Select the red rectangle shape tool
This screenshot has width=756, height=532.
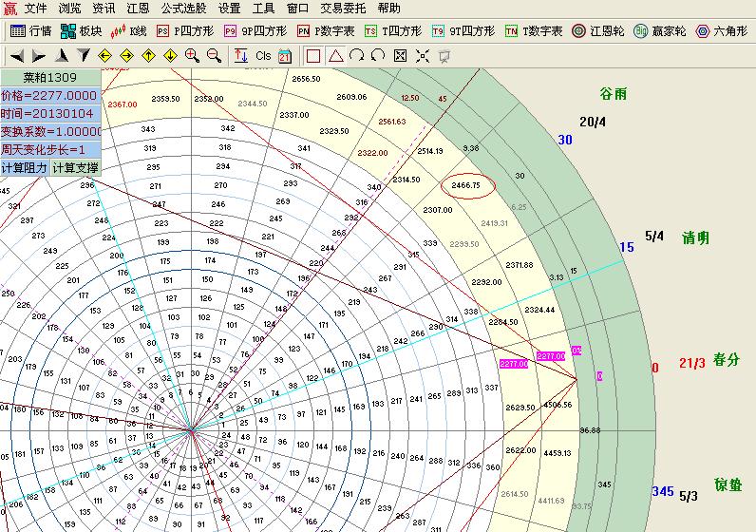(x=313, y=56)
